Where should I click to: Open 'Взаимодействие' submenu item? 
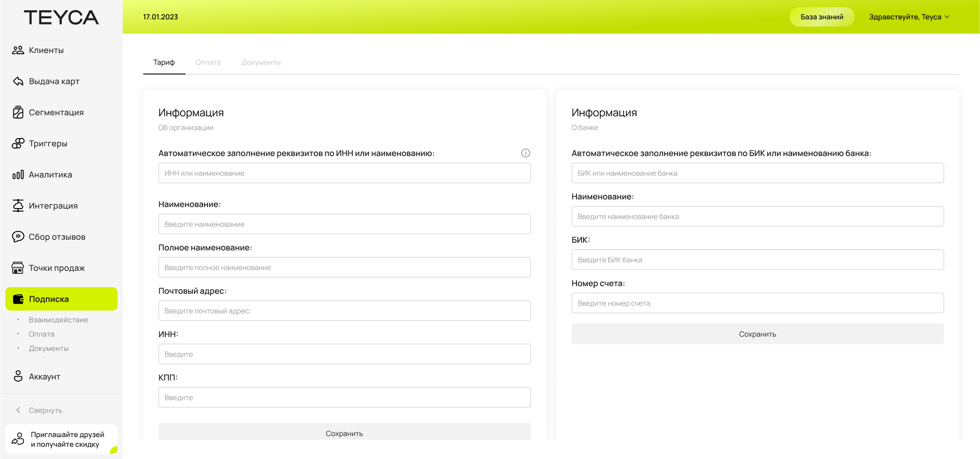(x=58, y=320)
